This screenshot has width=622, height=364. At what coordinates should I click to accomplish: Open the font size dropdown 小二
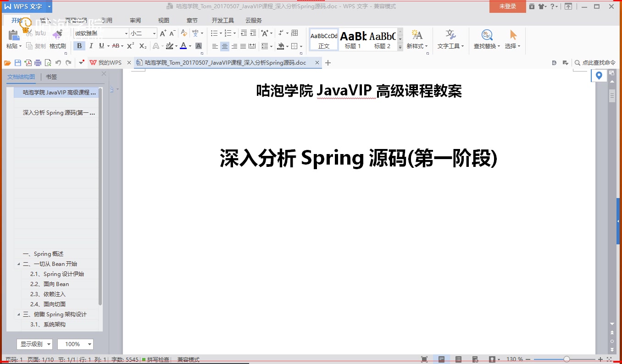pos(154,33)
